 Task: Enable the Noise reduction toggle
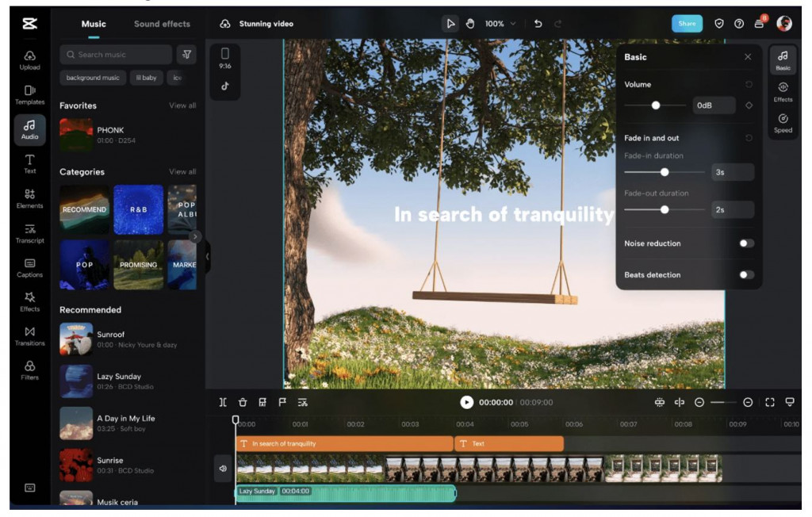[746, 243]
